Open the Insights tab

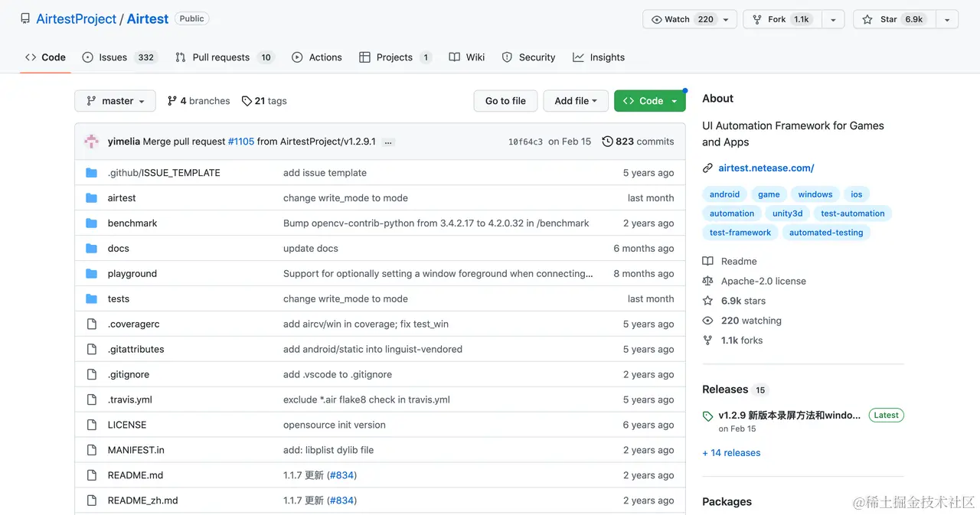pos(599,57)
